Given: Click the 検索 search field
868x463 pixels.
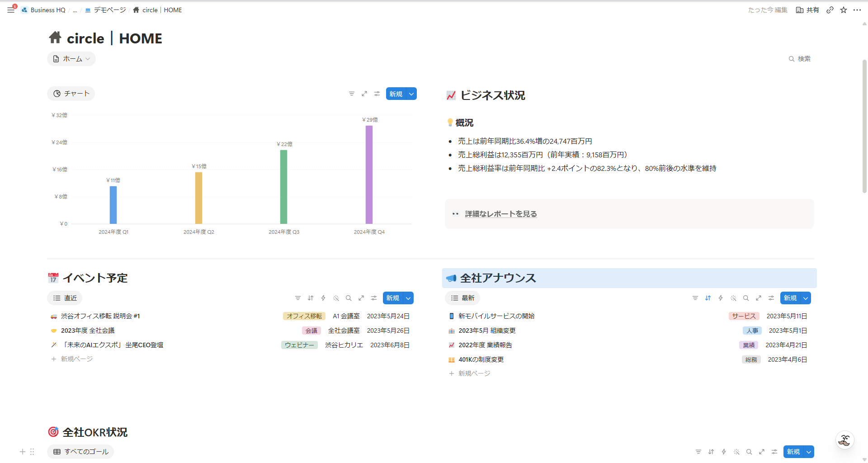Looking at the screenshot, I should tap(800, 59).
